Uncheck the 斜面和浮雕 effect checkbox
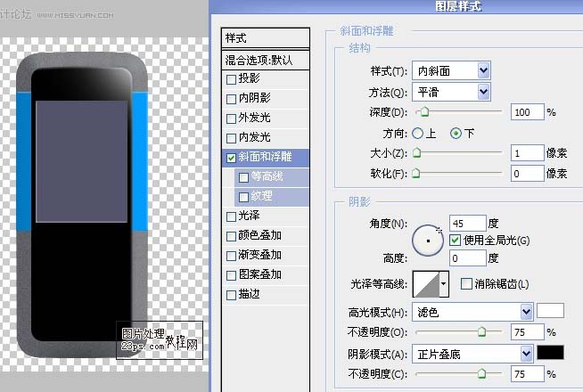Screen dimensions: 583x392 pyautogui.click(x=232, y=158)
